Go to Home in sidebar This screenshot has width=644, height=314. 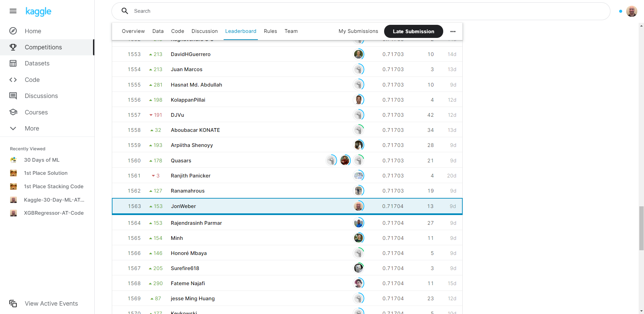(33, 31)
